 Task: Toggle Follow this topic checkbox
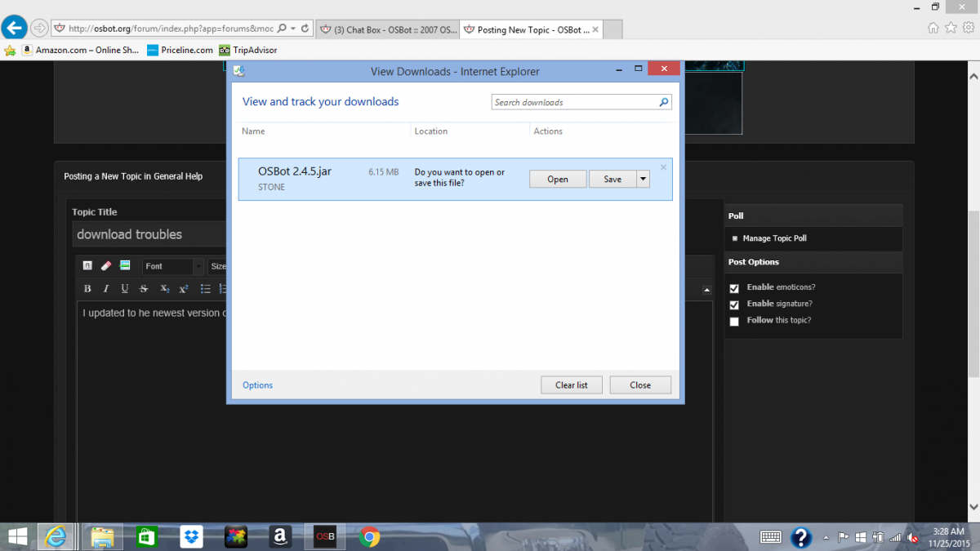tap(734, 322)
